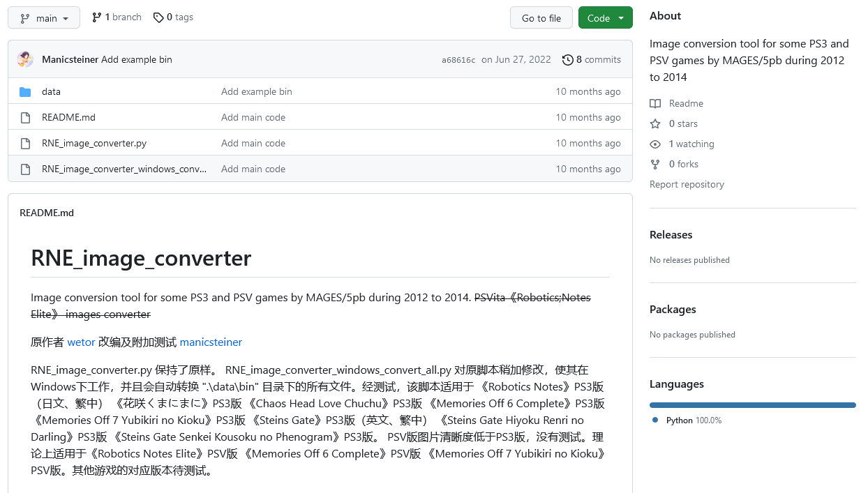Click the README.md file icon
The height and width of the screenshot is (493, 868).
tap(25, 118)
